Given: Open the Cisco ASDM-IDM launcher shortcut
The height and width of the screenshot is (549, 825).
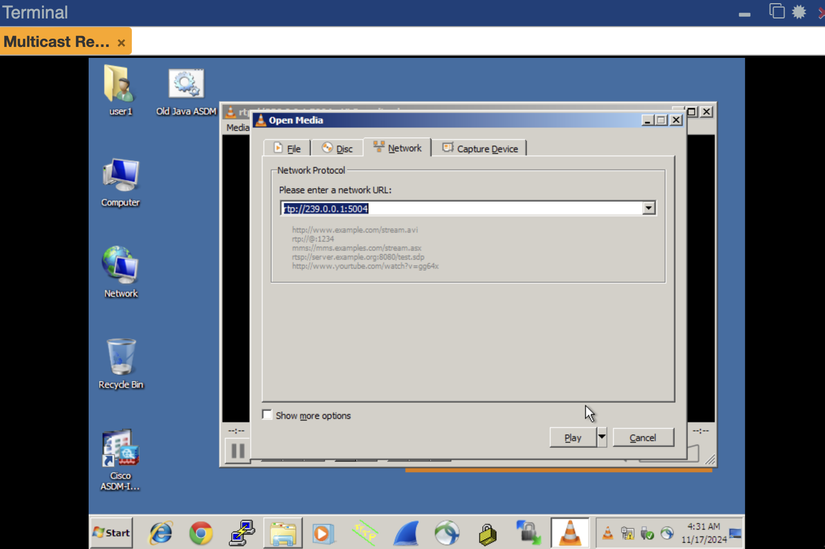Looking at the screenshot, I should [x=120, y=459].
